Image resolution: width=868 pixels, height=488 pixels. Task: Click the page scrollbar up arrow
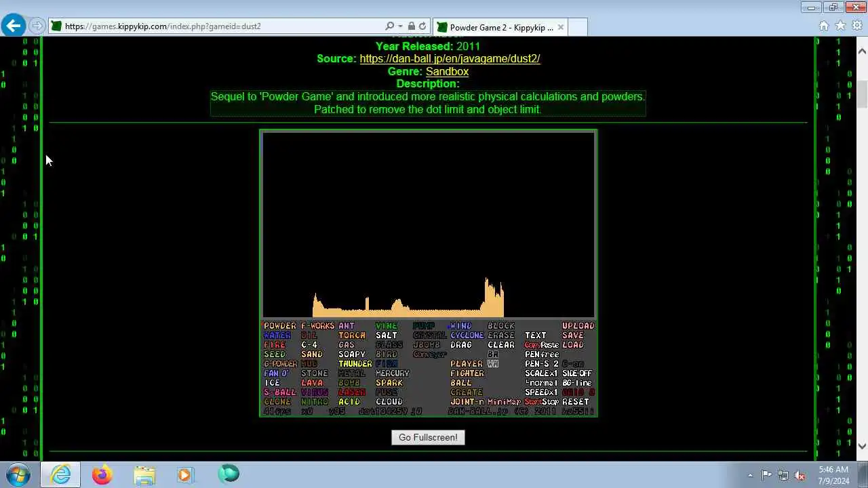point(862,52)
